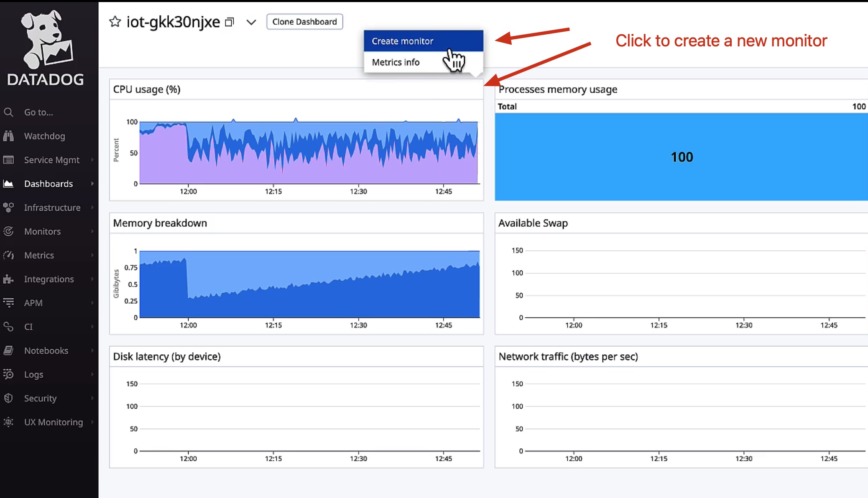This screenshot has height=498, width=868.
Task: Star the iot-gkk30njxe dashboard as favorite
Action: (115, 21)
